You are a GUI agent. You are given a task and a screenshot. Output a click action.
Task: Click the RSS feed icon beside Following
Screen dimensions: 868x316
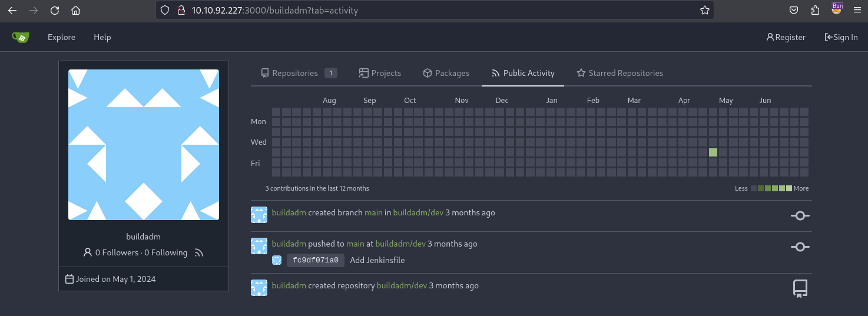pyautogui.click(x=199, y=252)
